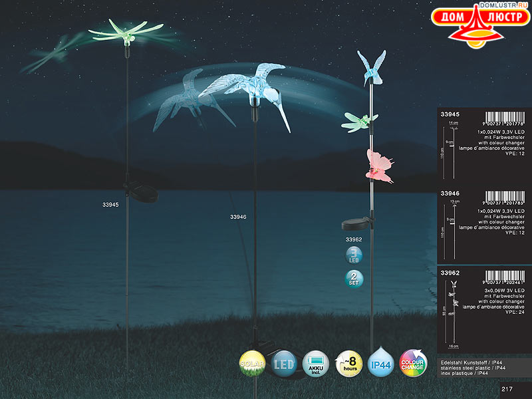This screenshot has width=532, height=399.
Task: Click the 33945 label beside the dragonfly stake
Action: click(x=110, y=205)
